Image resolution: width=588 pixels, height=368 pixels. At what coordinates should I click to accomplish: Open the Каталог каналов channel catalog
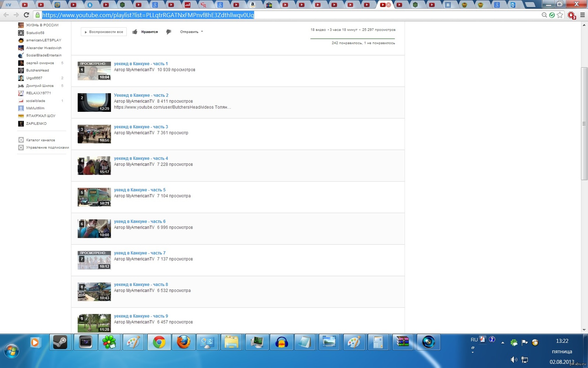(40, 140)
